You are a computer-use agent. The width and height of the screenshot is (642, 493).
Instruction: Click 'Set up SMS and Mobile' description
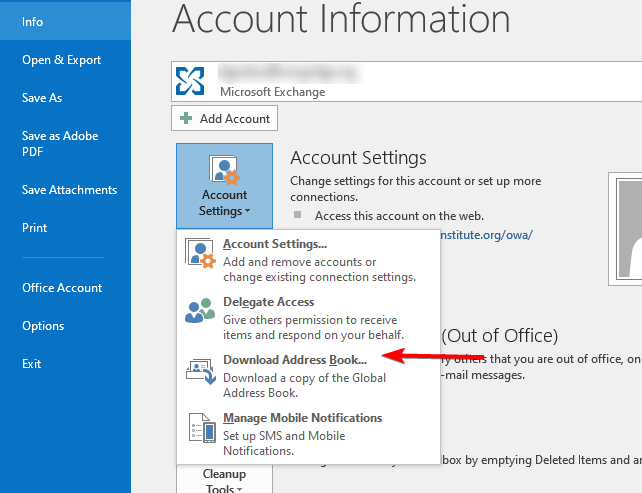point(284,436)
